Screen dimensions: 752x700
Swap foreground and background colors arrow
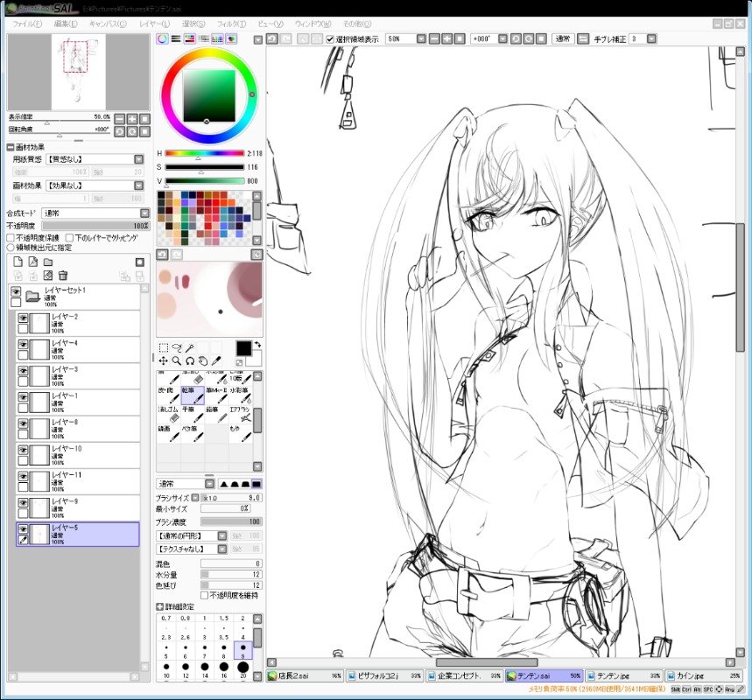[258, 344]
